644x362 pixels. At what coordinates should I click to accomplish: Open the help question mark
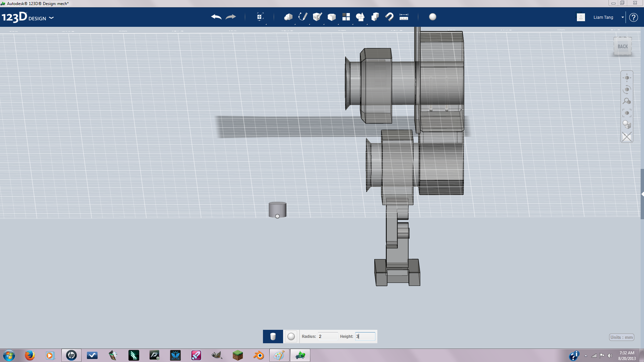pyautogui.click(x=633, y=17)
